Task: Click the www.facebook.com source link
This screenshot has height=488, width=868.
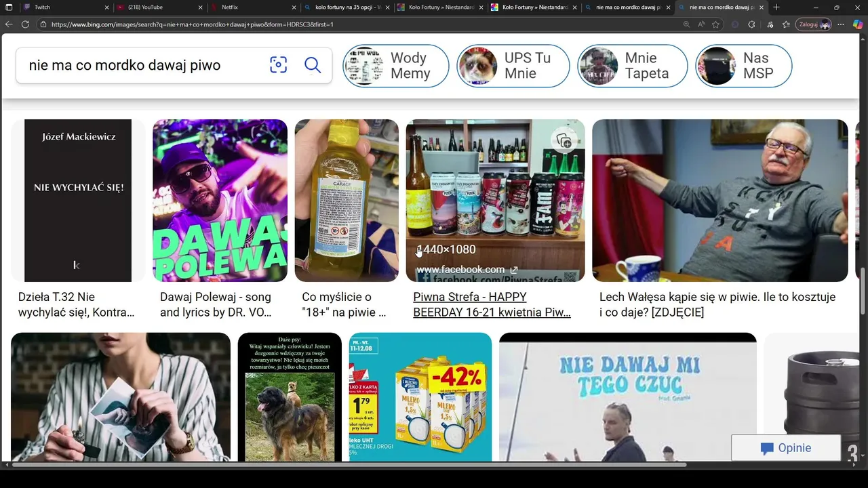Action: coord(467,270)
